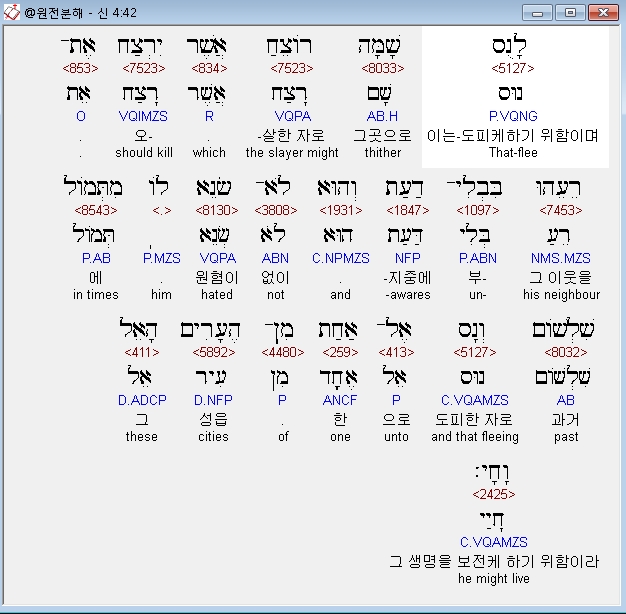Select the NMS.MZS parsing code
This screenshot has height=614, width=626.
tap(560, 259)
